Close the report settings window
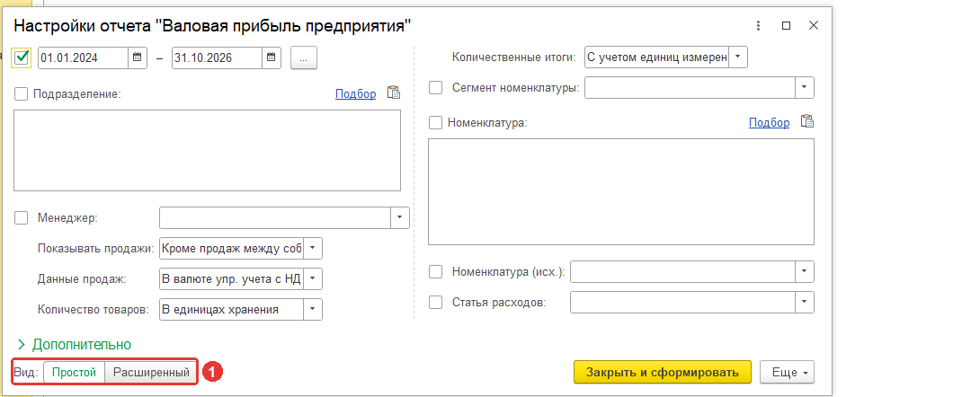This screenshot has height=397, width=980. click(x=813, y=25)
